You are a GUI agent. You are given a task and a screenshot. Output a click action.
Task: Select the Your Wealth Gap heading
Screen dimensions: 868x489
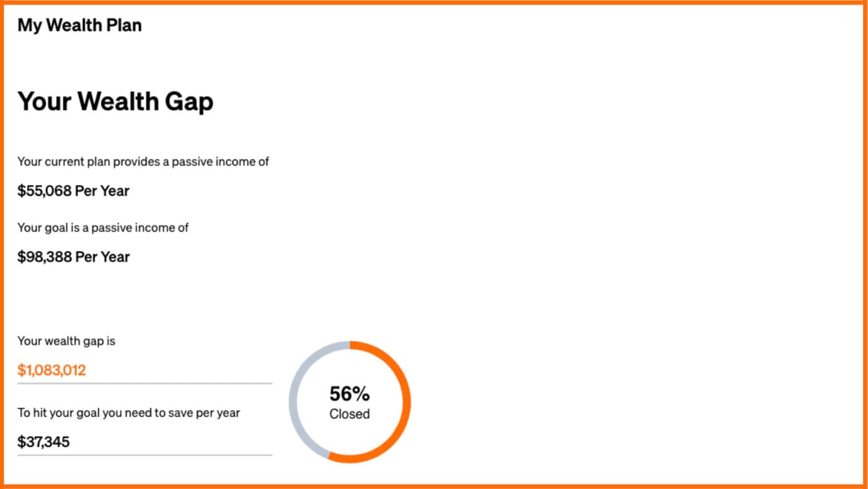(x=115, y=101)
